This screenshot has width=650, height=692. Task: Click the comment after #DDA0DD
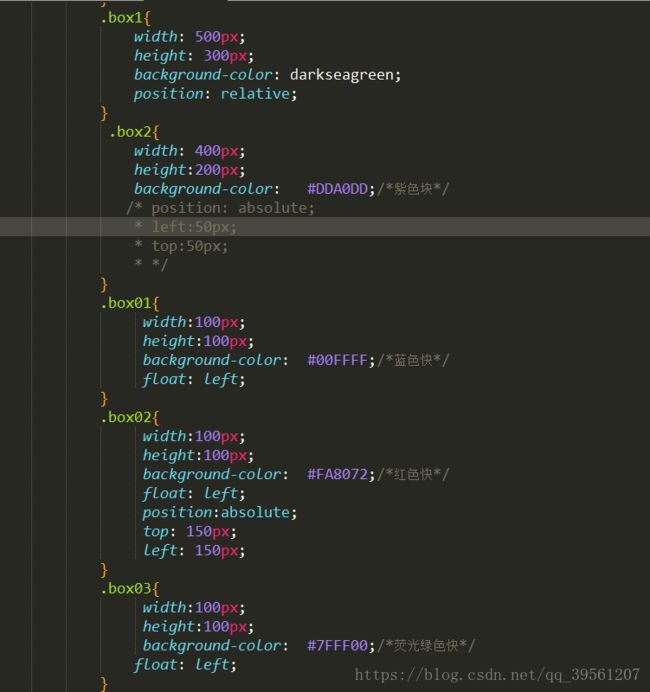413,189
